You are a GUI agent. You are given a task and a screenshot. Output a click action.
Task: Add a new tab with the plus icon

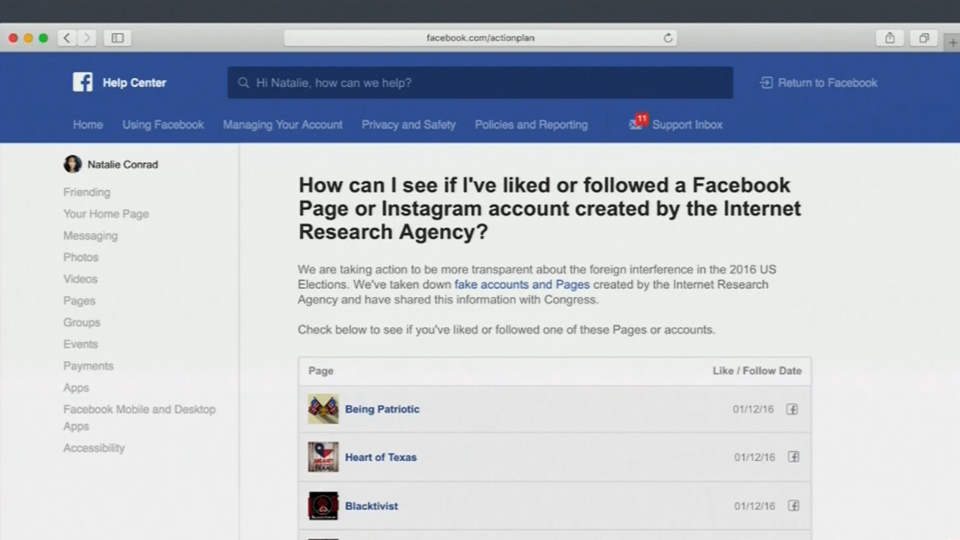[x=953, y=43]
